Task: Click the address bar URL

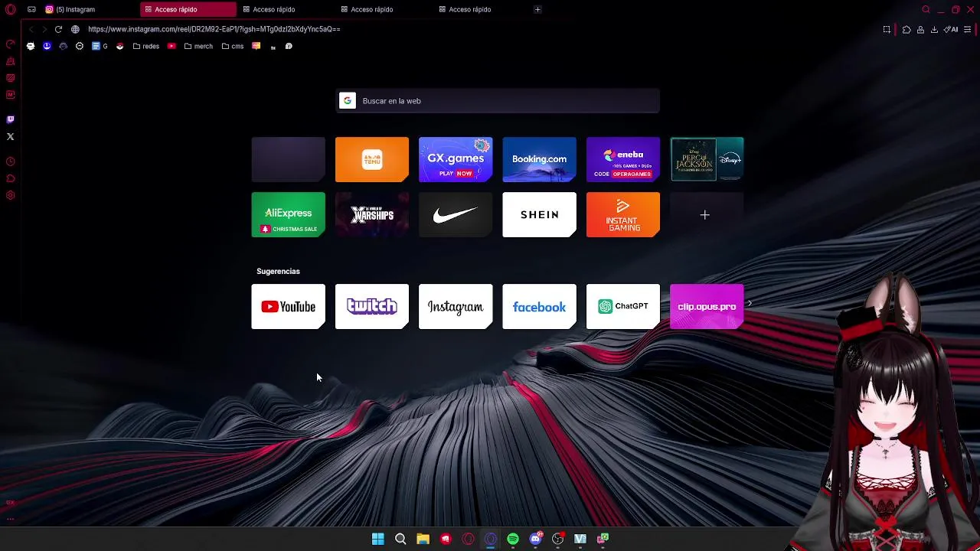Action: (x=214, y=29)
